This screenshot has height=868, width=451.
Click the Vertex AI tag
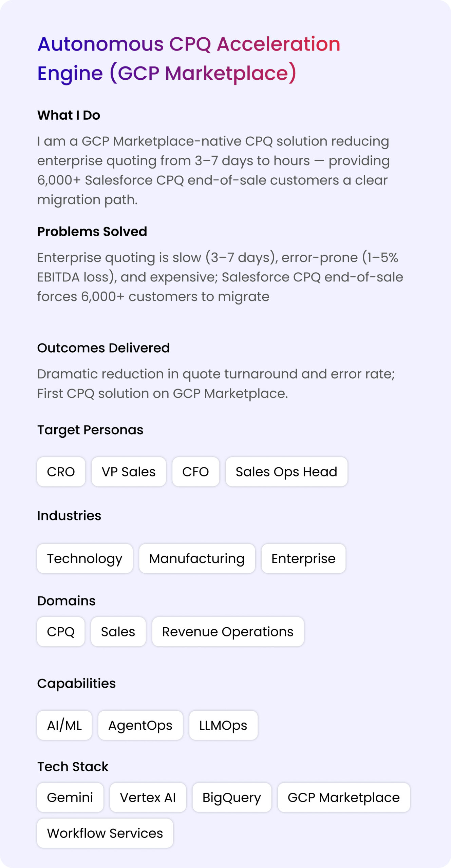pyautogui.click(x=148, y=797)
